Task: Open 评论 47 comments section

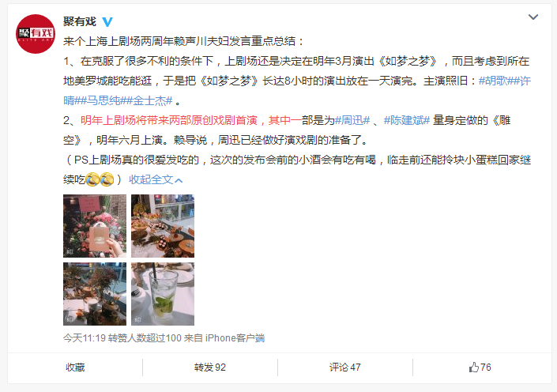Action: click(x=345, y=367)
